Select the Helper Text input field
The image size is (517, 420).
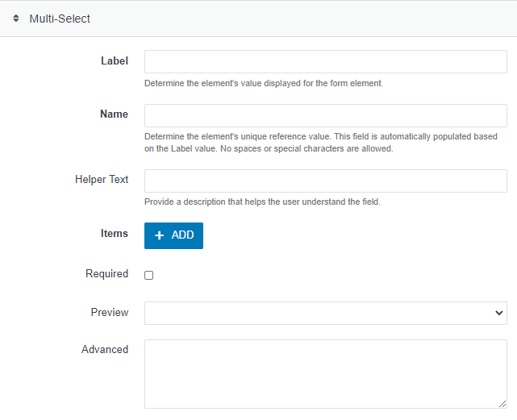click(325, 181)
